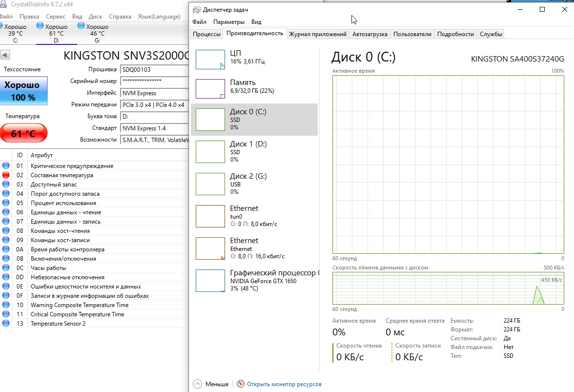Click Открыть монитор ресурсов link
574x392 pixels.
tap(284, 384)
